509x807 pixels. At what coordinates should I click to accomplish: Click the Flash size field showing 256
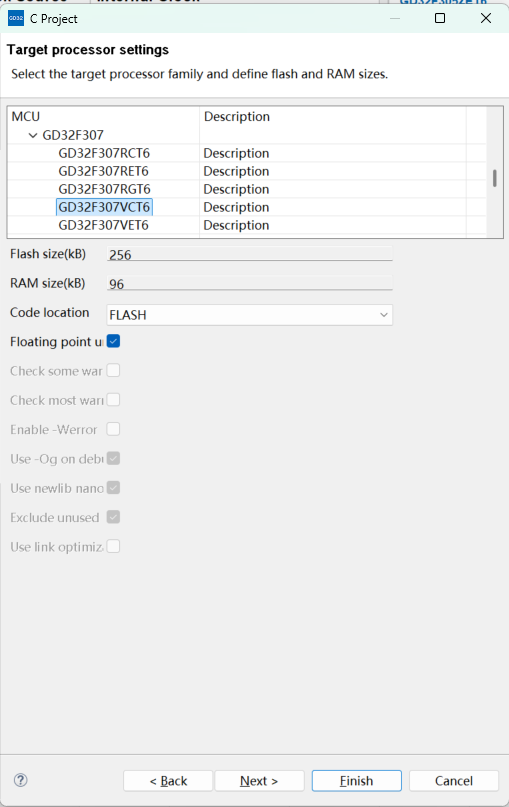pyautogui.click(x=250, y=254)
